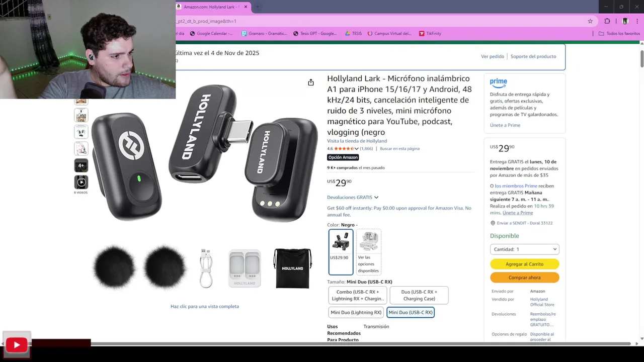Click the first Únete a Prime link in the Prime panel

(505, 125)
